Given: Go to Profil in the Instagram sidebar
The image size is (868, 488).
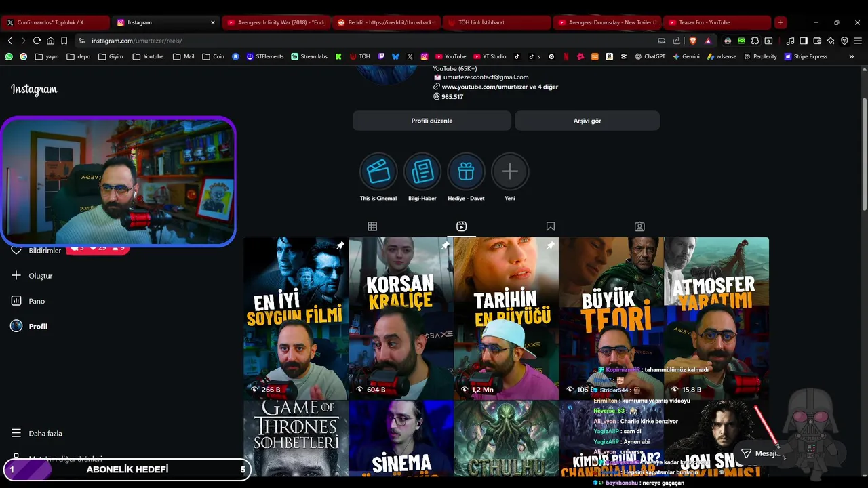Looking at the screenshot, I should pyautogui.click(x=30, y=326).
